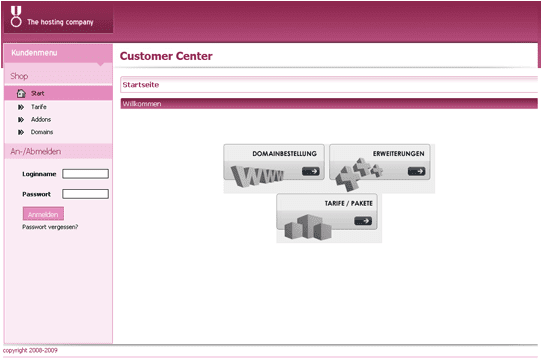Focus the Loginname input field

85,174
